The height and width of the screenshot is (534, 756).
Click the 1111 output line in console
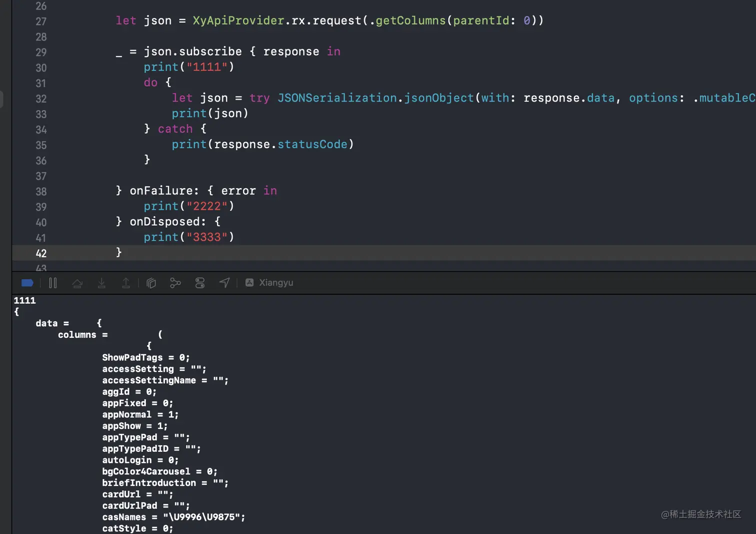tap(24, 300)
